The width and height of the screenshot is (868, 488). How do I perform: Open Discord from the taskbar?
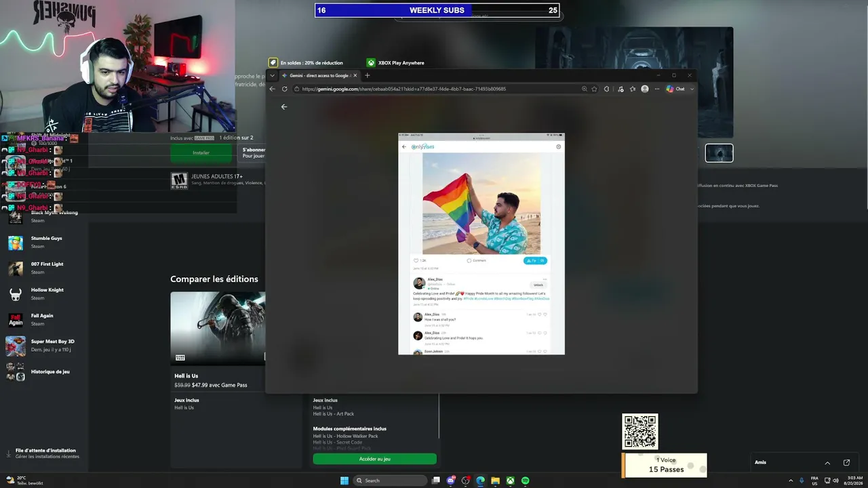[451, 481]
